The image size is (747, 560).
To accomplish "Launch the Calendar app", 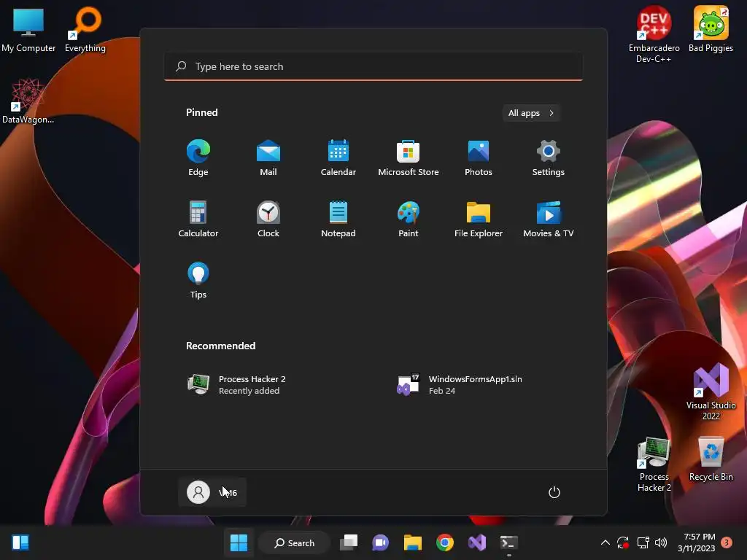I will 338,158.
